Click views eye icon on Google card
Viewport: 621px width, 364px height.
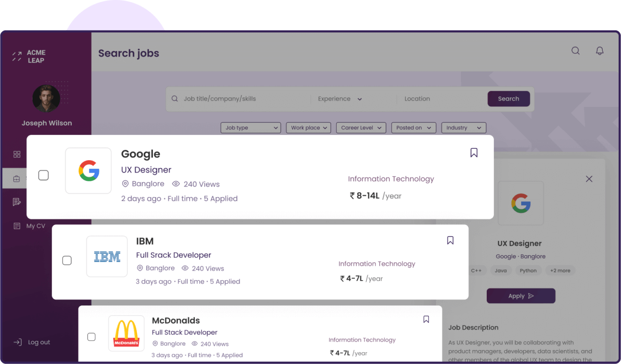click(x=176, y=184)
